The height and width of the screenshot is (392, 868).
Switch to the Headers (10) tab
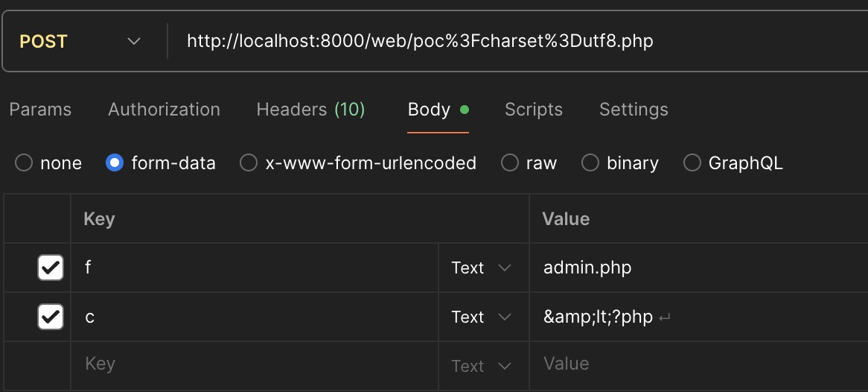click(310, 110)
